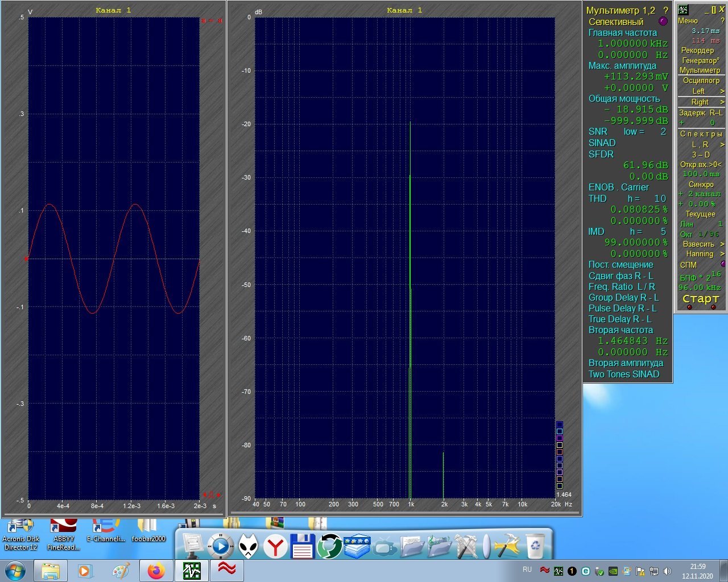Viewport: 728px width, 582px height.
Task: Click the green sync arrows dock icon
Action: tap(329, 547)
